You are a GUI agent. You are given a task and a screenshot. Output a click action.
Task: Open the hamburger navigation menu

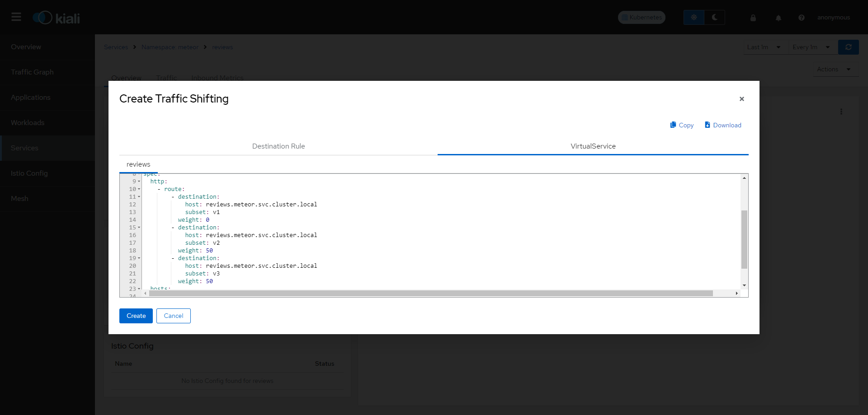pyautogui.click(x=16, y=17)
